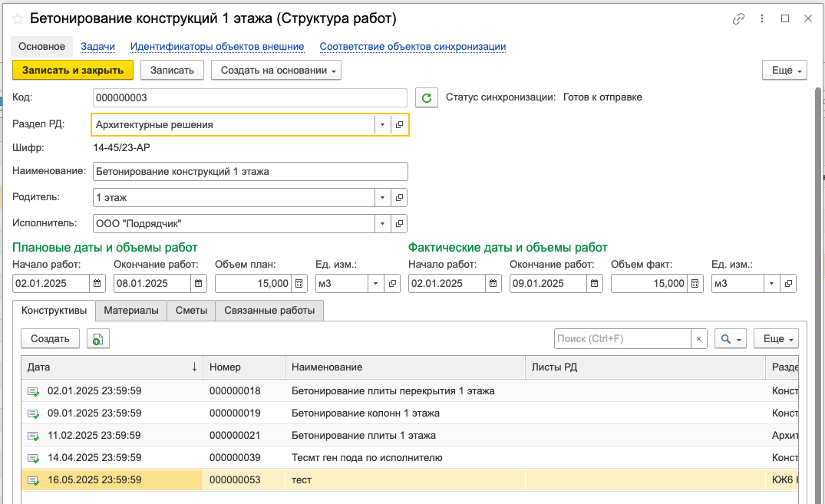Sort the table by the Дата column header
Screen dimensions: 825x504
click(x=111, y=367)
